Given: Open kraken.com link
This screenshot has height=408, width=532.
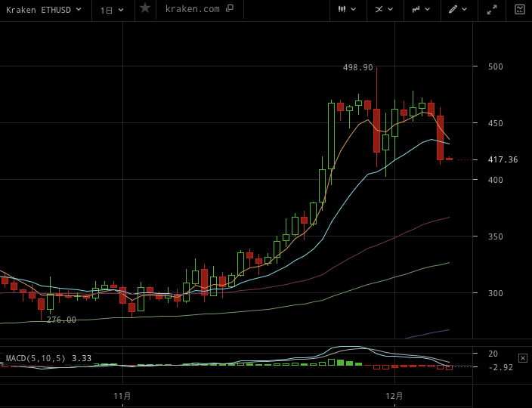Looking at the screenshot, I should (x=193, y=9).
